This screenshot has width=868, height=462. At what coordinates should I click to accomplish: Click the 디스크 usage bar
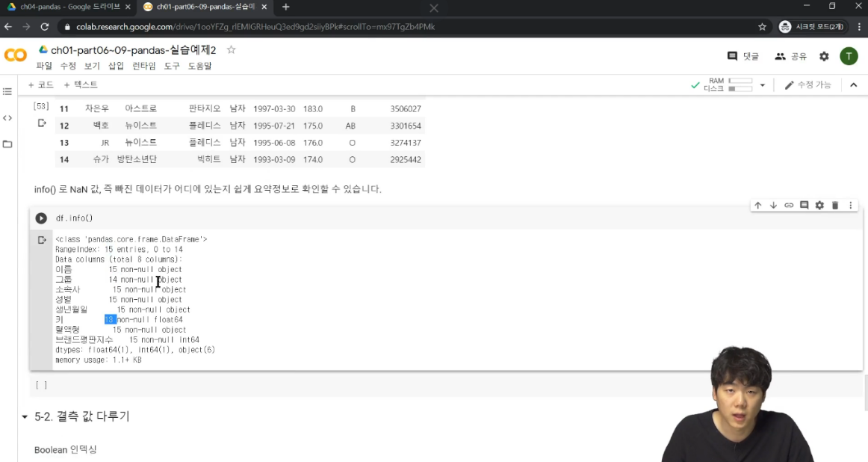click(x=740, y=89)
